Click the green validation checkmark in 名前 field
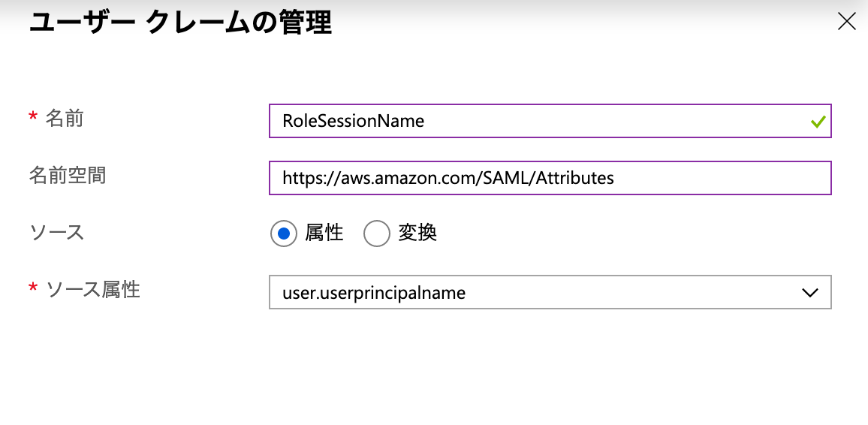868x425 pixels. tap(818, 121)
